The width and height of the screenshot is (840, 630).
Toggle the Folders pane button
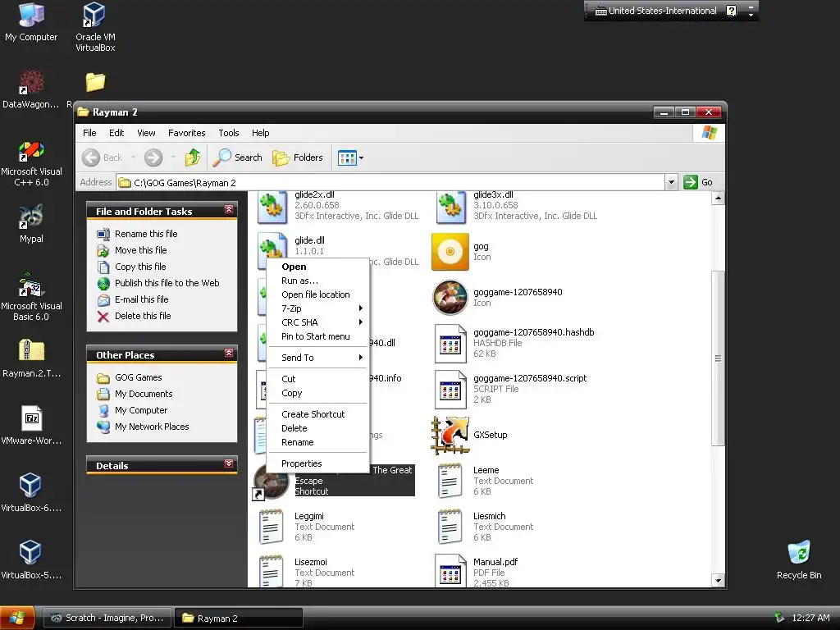pyautogui.click(x=298, y=157)
